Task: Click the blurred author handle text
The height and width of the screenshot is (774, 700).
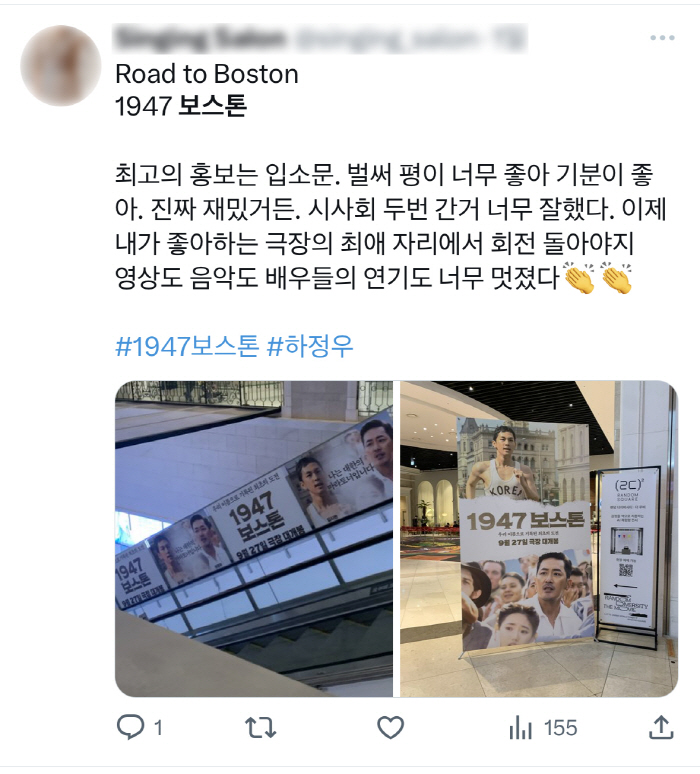Action: [x=409, y=39]
